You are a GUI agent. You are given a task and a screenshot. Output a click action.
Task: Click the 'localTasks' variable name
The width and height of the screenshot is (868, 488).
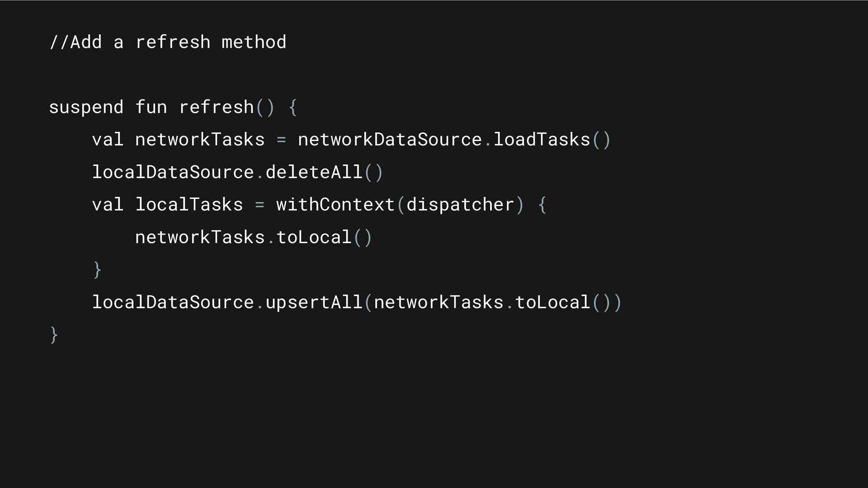[x=189, y=205]
